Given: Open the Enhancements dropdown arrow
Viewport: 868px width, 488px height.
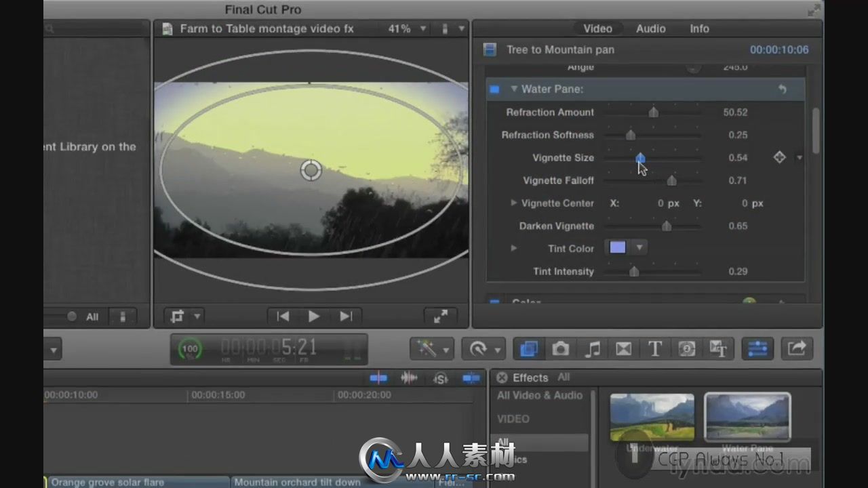Looking at the screenshot, I should pyautogui.click(x=446, y=350).
